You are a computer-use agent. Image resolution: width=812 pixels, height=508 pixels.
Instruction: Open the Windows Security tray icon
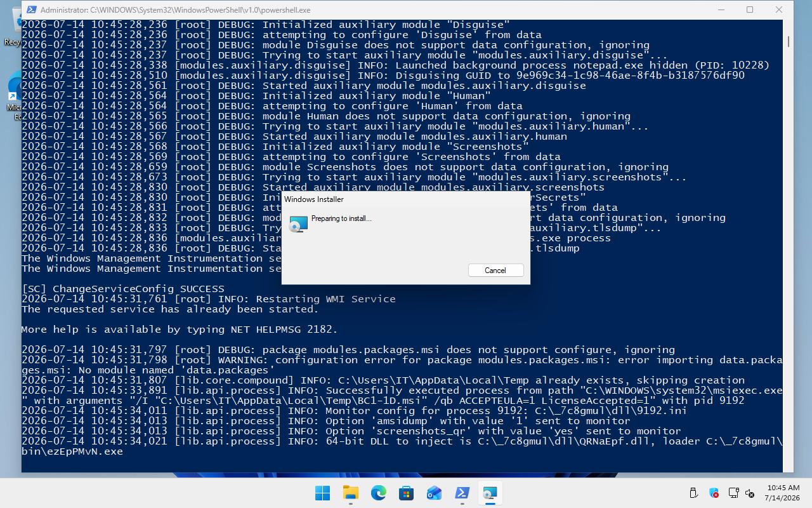714,493
